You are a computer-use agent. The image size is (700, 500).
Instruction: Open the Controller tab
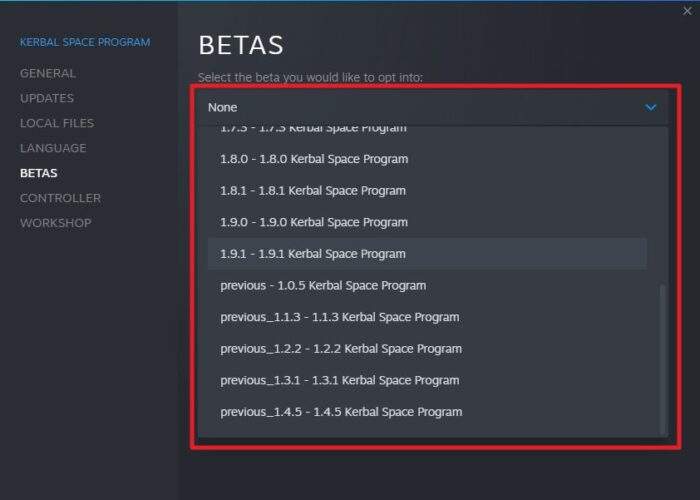(60, 198)
